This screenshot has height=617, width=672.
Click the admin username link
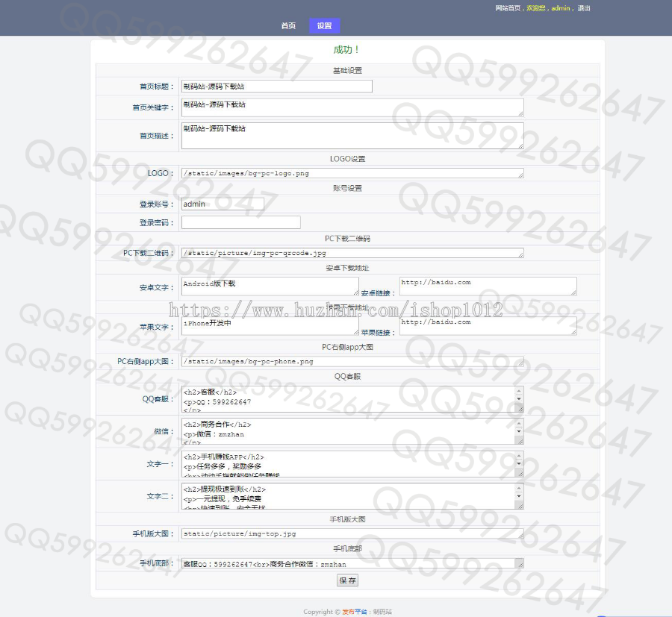tap(561, 8)
